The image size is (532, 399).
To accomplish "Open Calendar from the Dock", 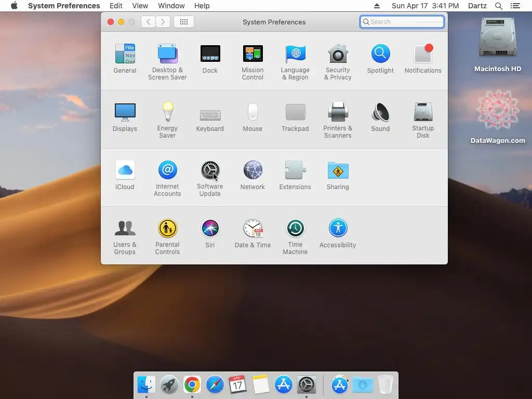I will [x=237, y=384].
